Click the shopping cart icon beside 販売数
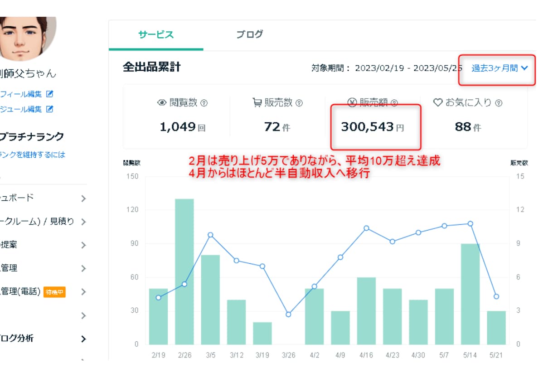The image size is (553, 392). click(257, 103)
